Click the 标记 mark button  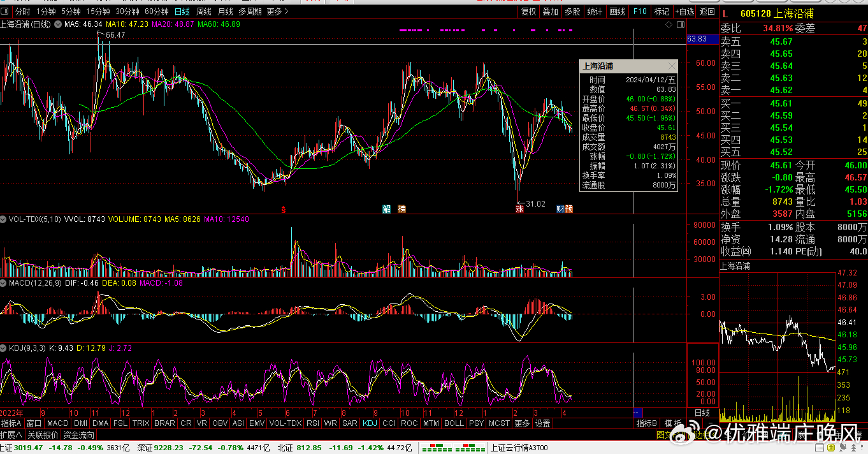(662, 11)
